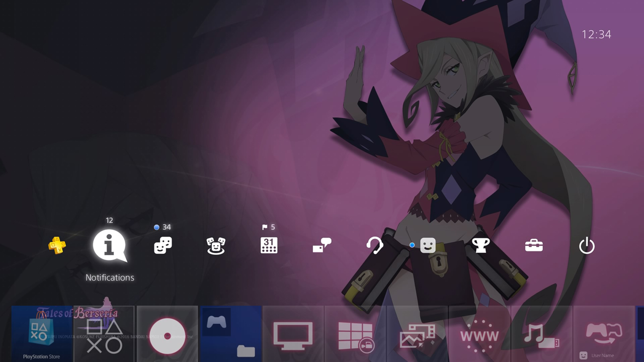644x362 pixels.
Task: Select the disc tile
Action: (x=167, y=334)
